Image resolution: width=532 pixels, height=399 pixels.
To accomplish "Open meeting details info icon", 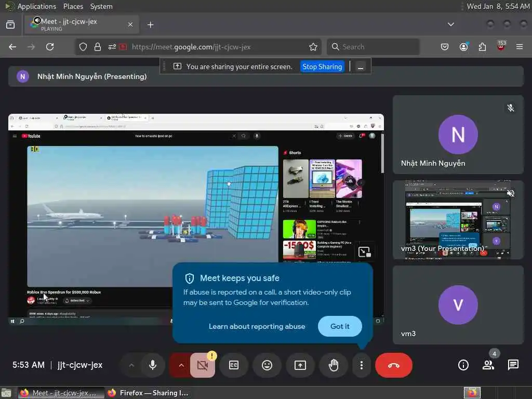I will 463,365.
